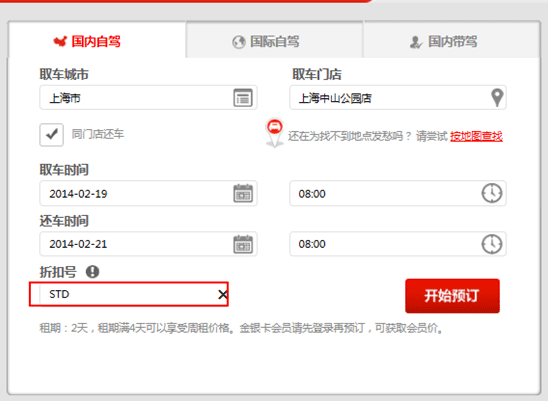Click the red car location marker icon
548x401 pixels.
click(275, 133)
